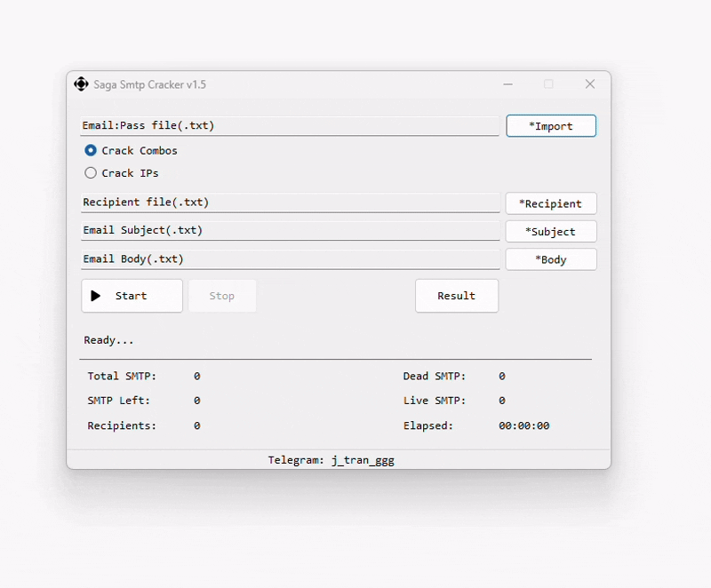Click the maximize window button
Viewport: 711px width, 588px height.
(x=548, y=84)
